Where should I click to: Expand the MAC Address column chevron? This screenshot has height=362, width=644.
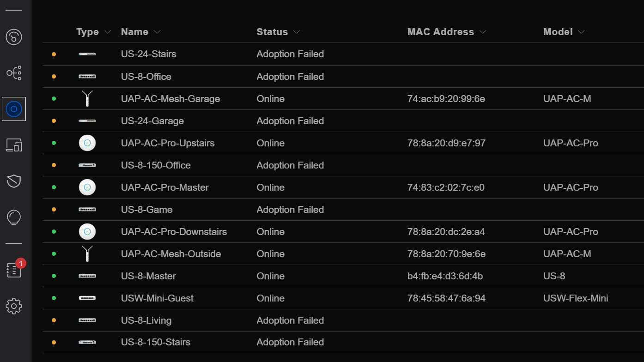pos(483,32)
